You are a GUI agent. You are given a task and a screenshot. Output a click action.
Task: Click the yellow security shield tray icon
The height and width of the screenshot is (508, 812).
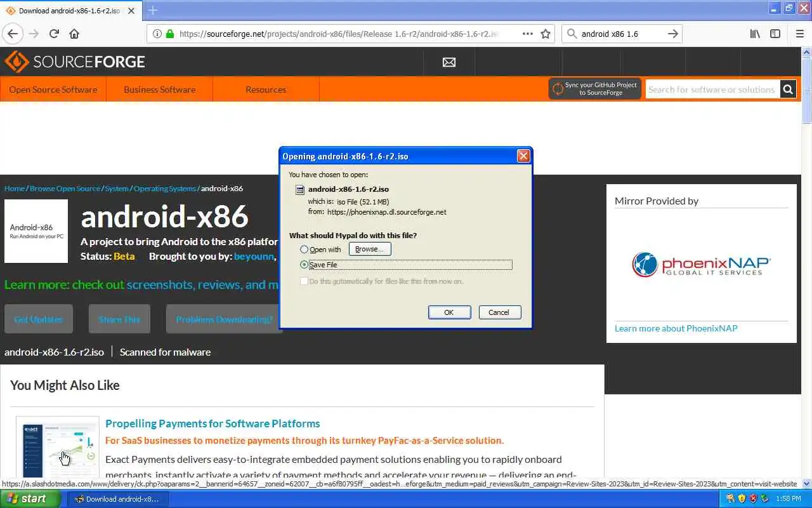click(742, 498)
